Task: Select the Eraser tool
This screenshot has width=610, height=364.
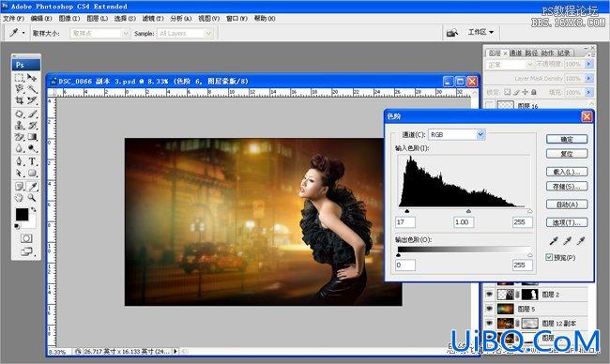Action: 19,137
